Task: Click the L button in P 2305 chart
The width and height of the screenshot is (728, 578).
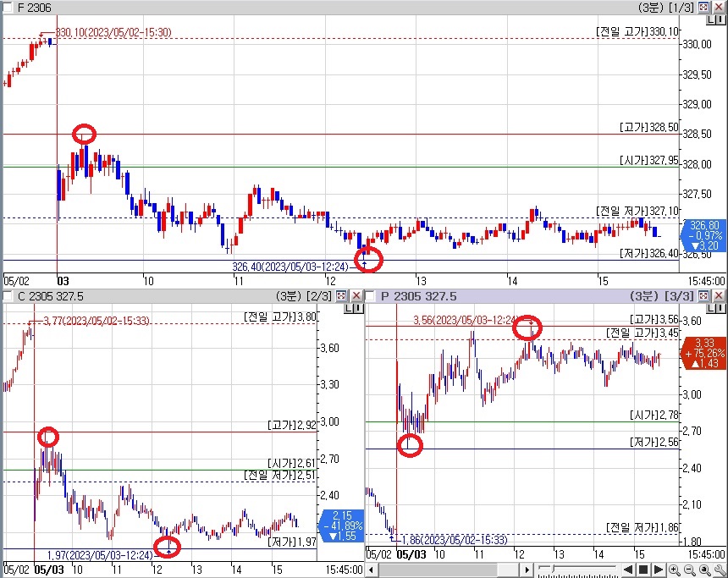Action: point(711,308)
